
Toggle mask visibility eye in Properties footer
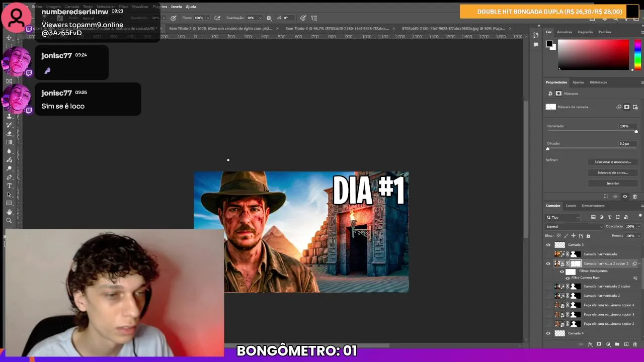click(625, 196)
